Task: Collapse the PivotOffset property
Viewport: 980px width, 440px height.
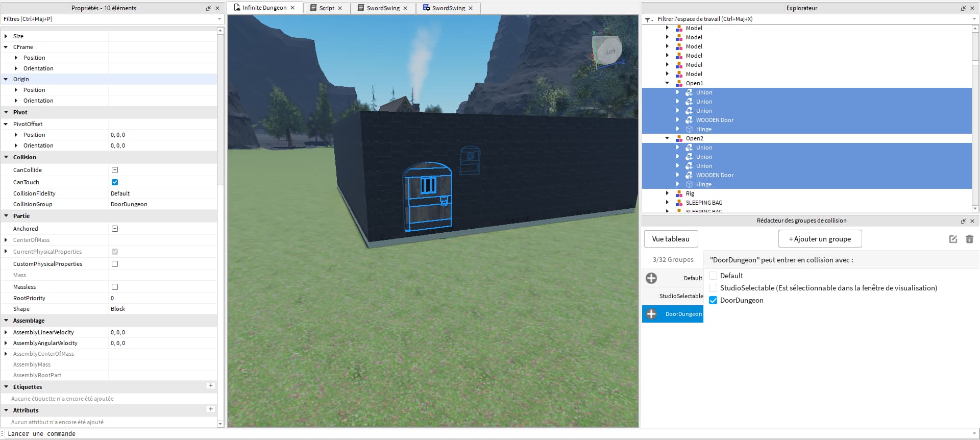Action: pos(6,124)
